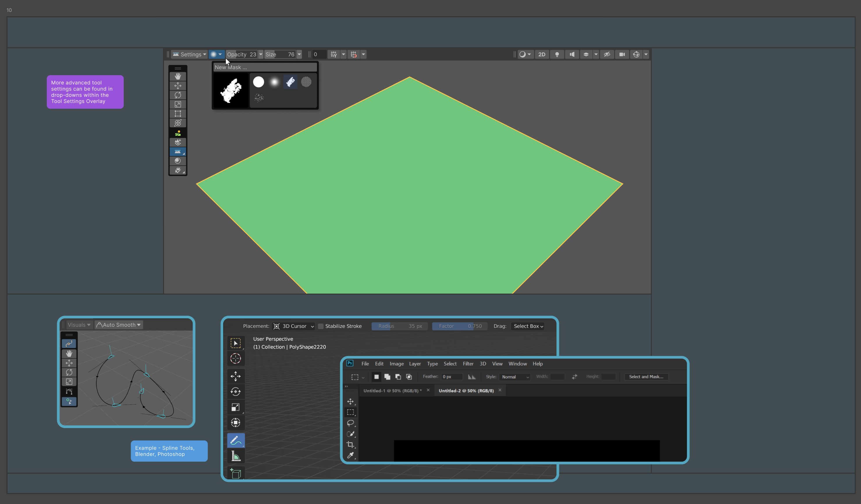Select the hand View tool in Unity toolbar
Image resolution: width=861 pixels, height=504 pixels.
(x=178, y=76)
